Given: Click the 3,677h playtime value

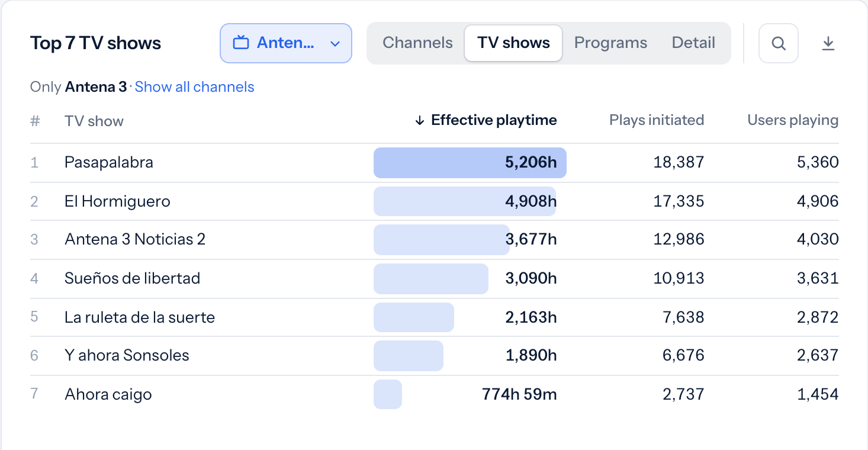Looking at the screenshot, I should tap(531, 239).
